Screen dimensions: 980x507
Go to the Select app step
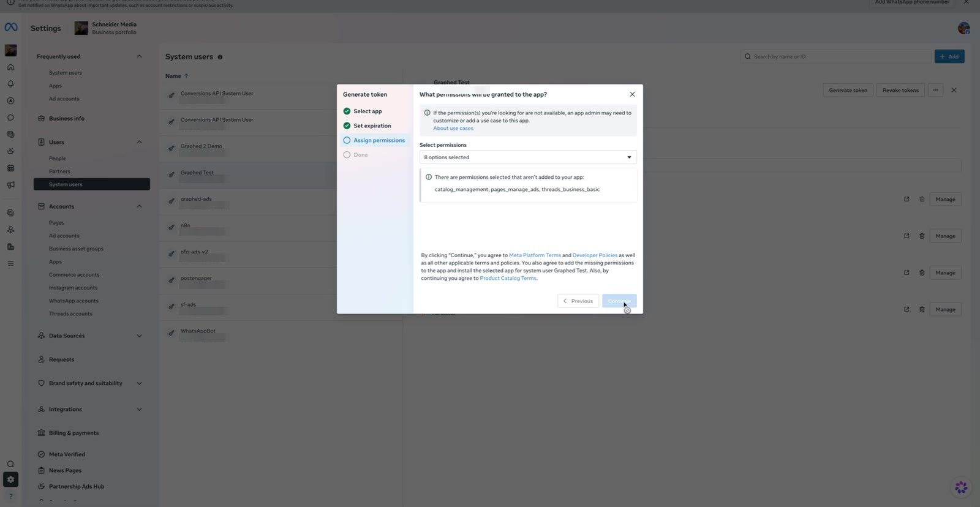367,111
